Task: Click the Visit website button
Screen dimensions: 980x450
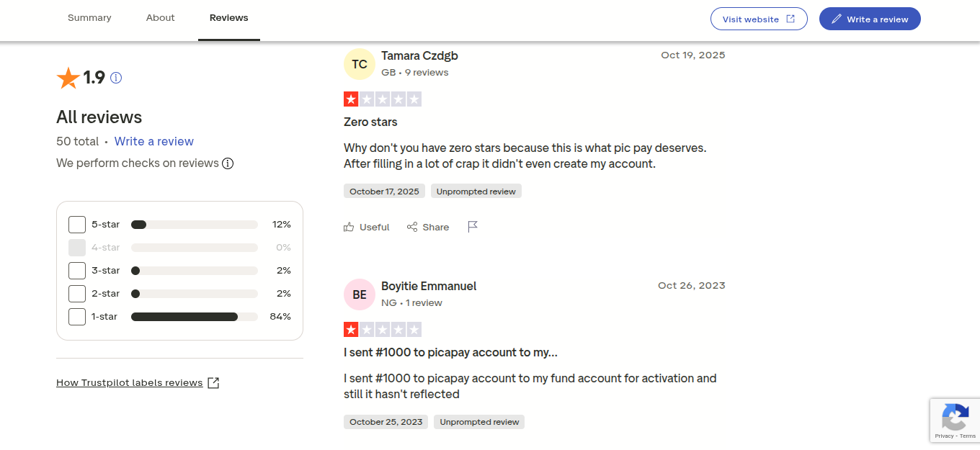Action: tap(759, 19)
